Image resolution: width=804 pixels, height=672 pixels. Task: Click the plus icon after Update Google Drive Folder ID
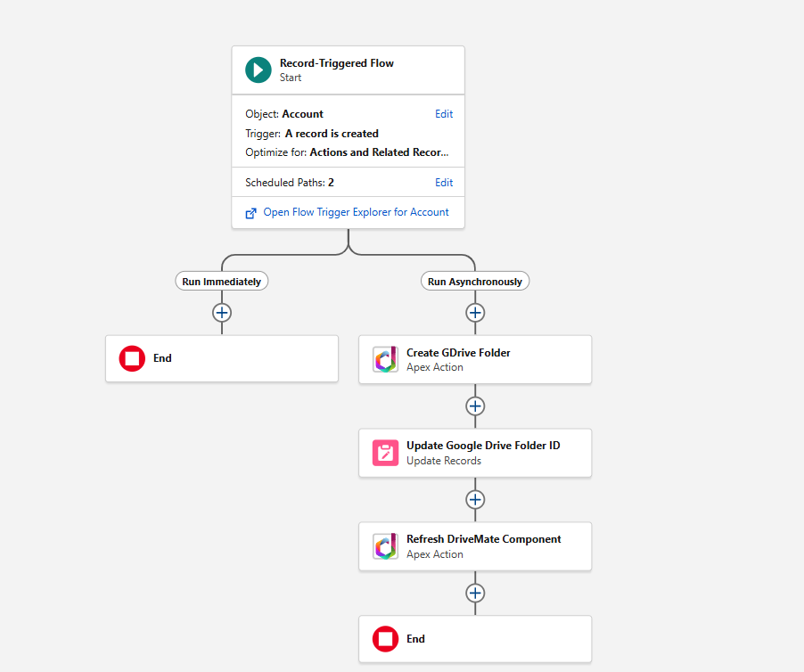point(475,500)
